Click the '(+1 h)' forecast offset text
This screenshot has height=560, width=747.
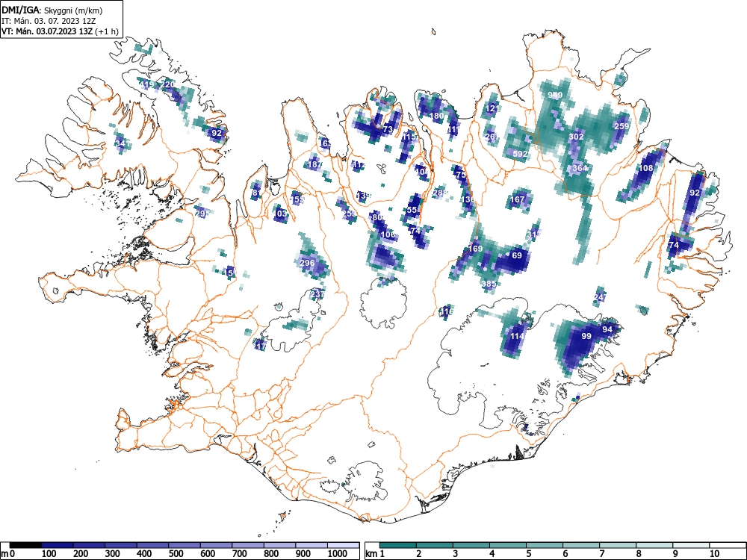point(107,31)
